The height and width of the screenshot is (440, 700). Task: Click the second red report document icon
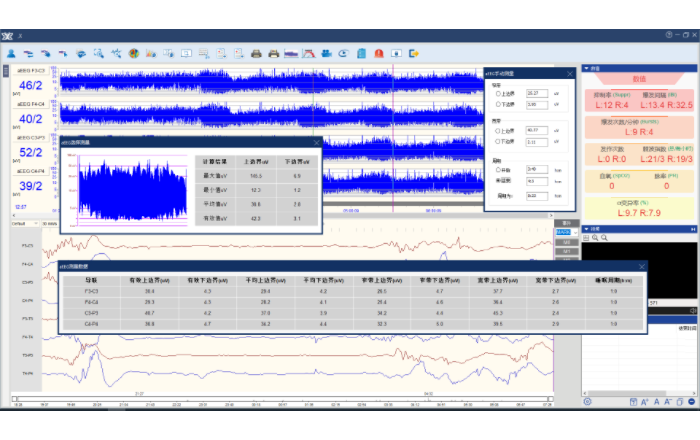(238, 54)
